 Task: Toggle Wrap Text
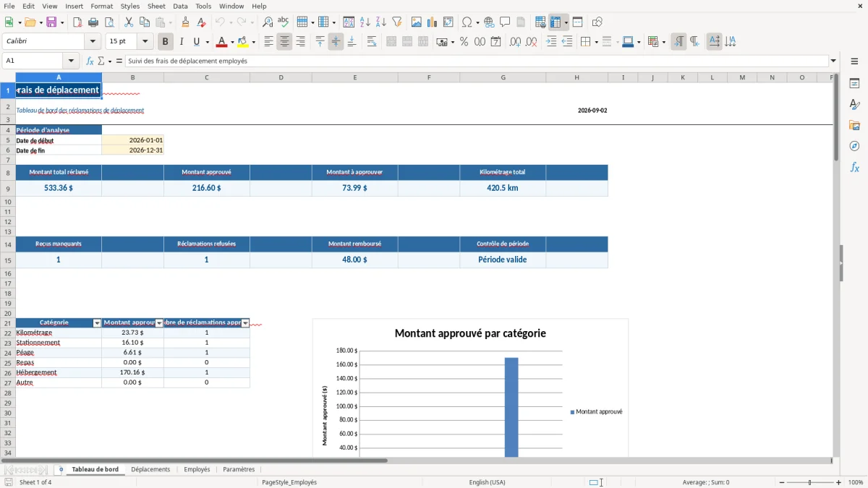372,42
